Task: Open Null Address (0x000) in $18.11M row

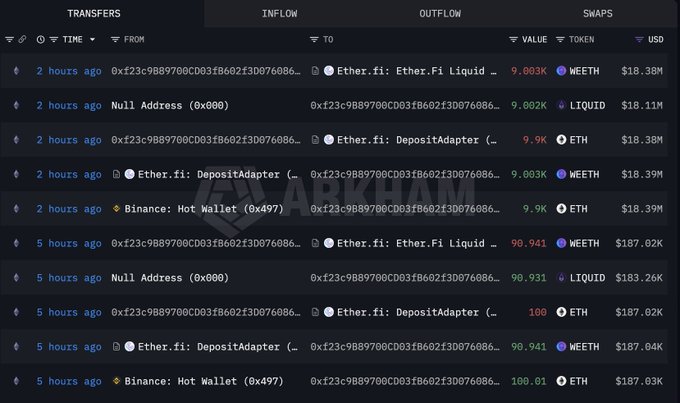Action: pyautogui.click(x=170, y=105)
